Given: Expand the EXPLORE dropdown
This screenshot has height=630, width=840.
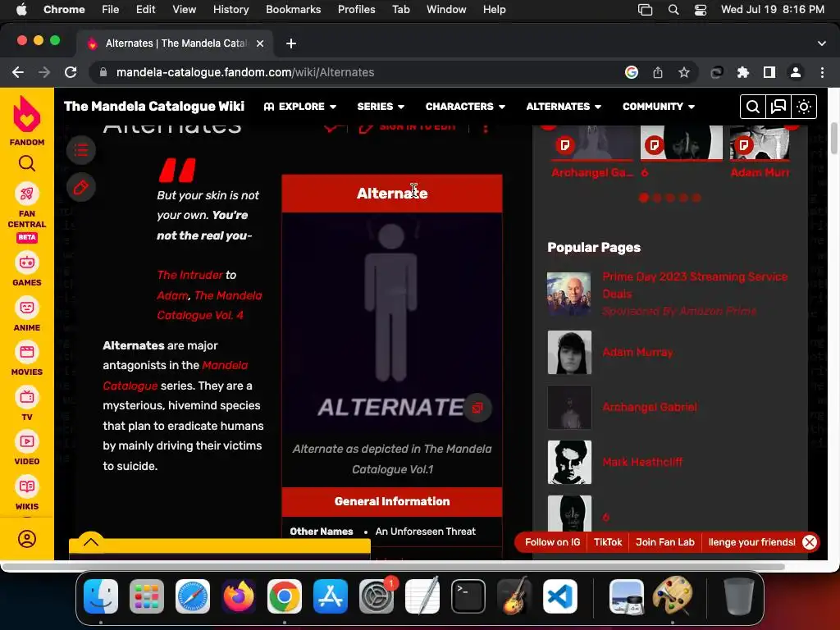Looking at the screenshot, I should coord(300,107).
